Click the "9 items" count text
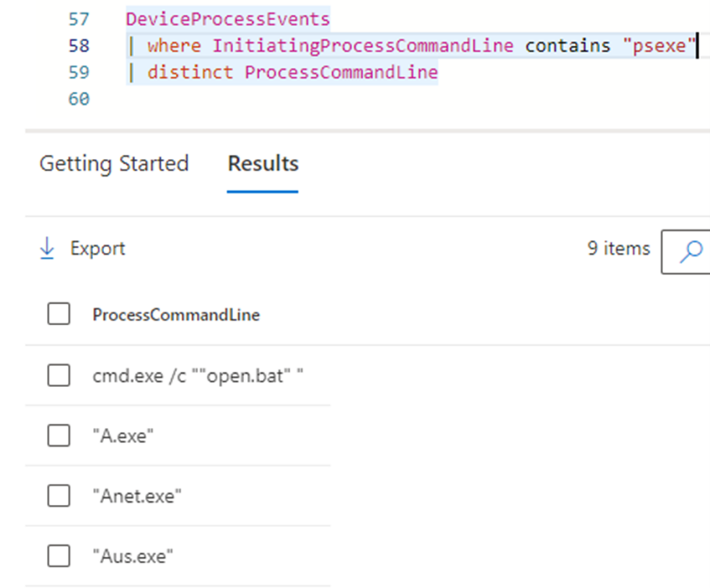The image size is (710, 588). (618, 248)
